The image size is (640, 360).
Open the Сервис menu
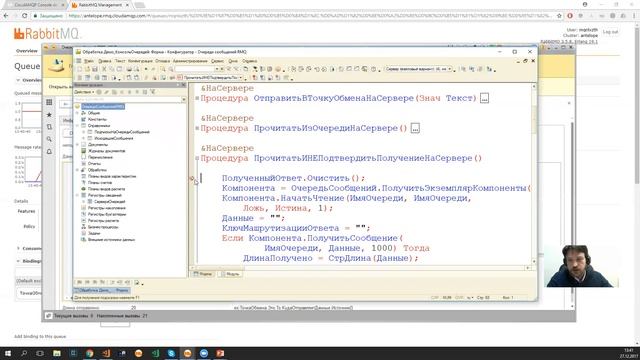point(217,61)
